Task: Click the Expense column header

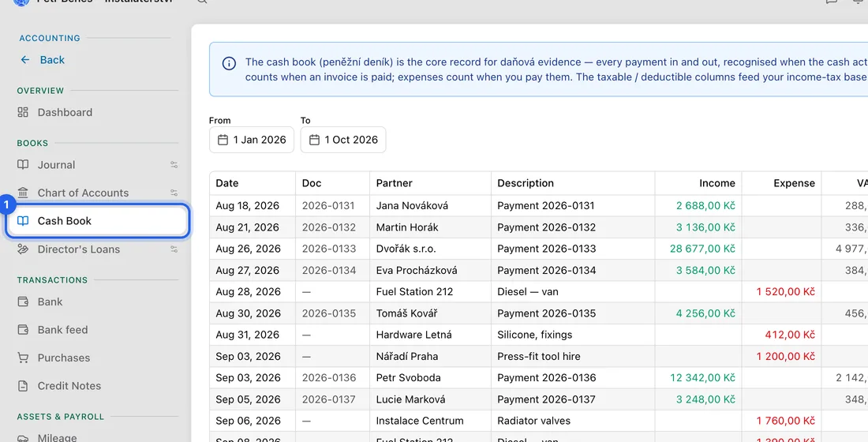Action: 794,183
